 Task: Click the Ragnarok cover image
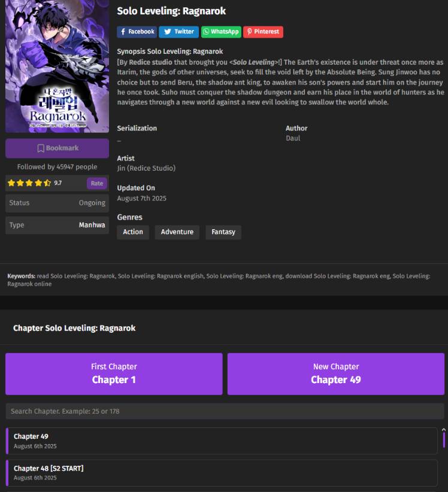pyautogui.click(x=57, y=66)
